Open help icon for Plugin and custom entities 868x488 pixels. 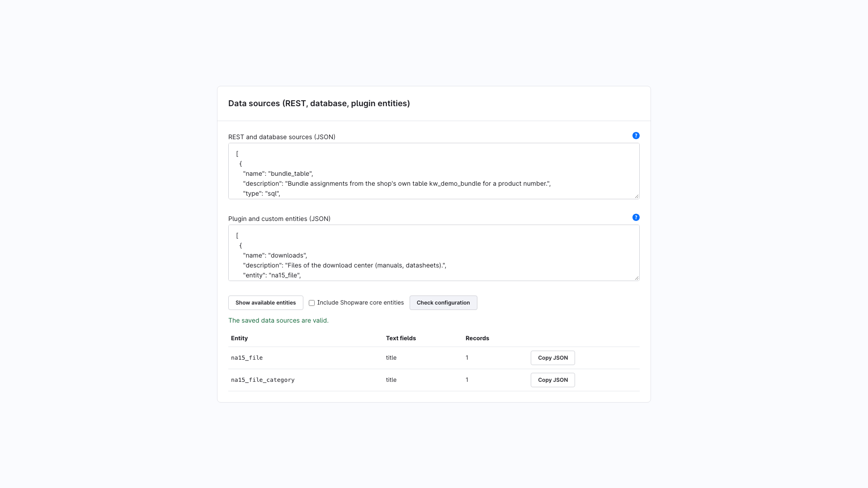click(636, 217)
